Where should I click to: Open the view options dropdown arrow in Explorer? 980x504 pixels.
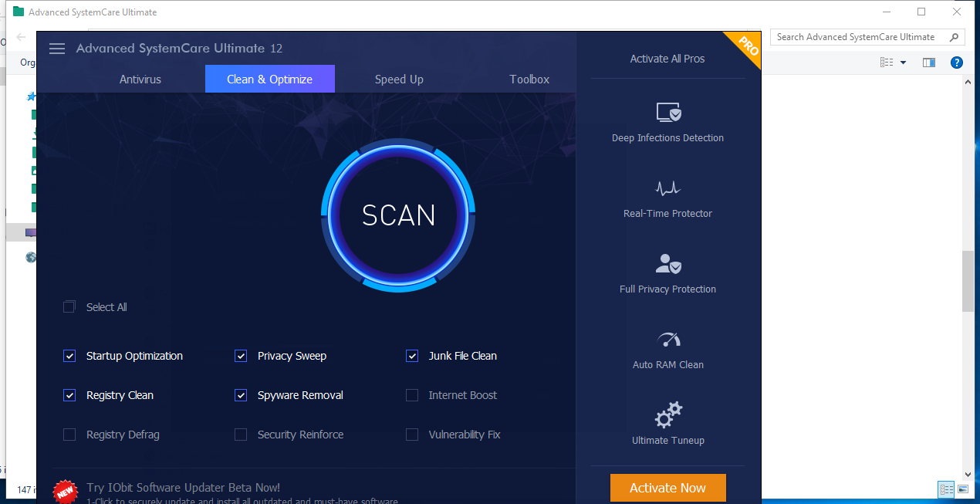tap(903, 63)
